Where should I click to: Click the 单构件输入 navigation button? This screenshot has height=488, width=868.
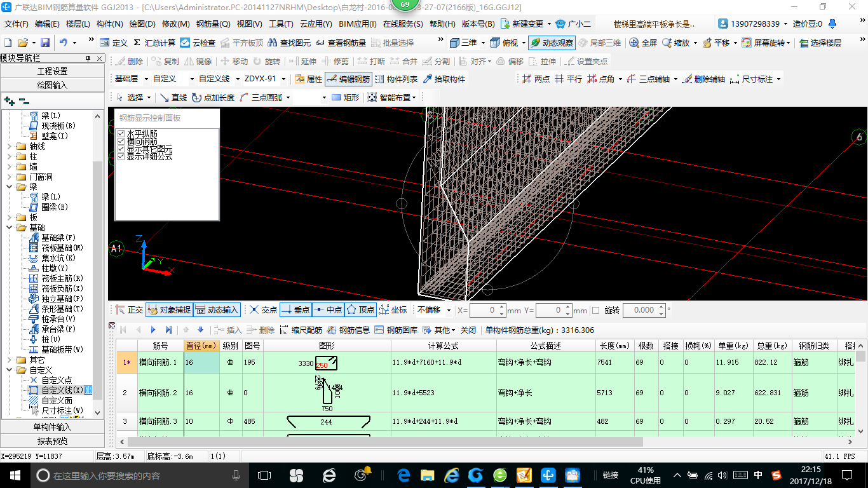(x=52, y=427)
